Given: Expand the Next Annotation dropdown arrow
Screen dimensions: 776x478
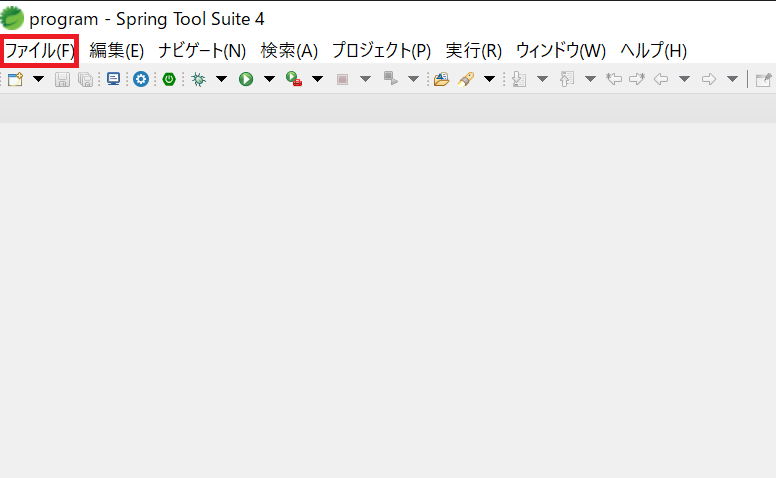Looking at the screenshot, I should [542, 79].
